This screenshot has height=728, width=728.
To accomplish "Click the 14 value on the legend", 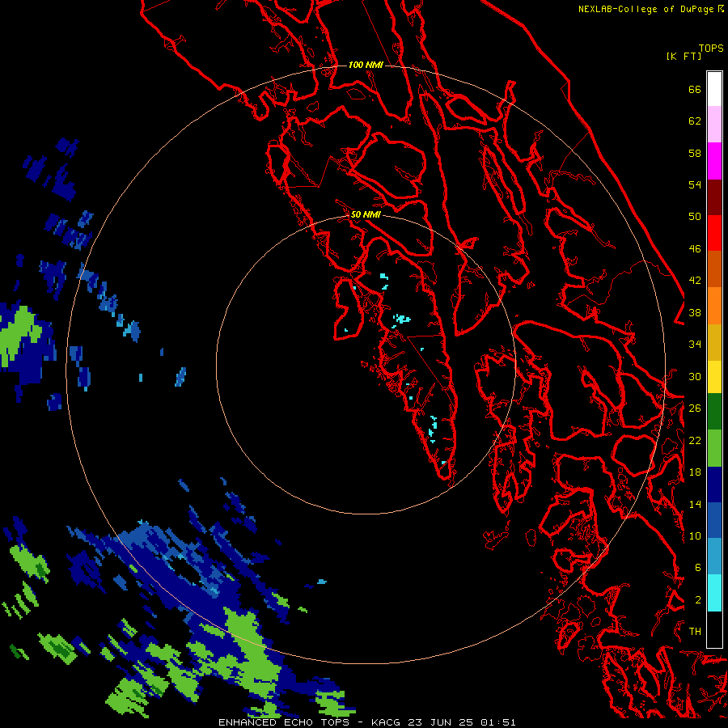I will coord(695,504).
